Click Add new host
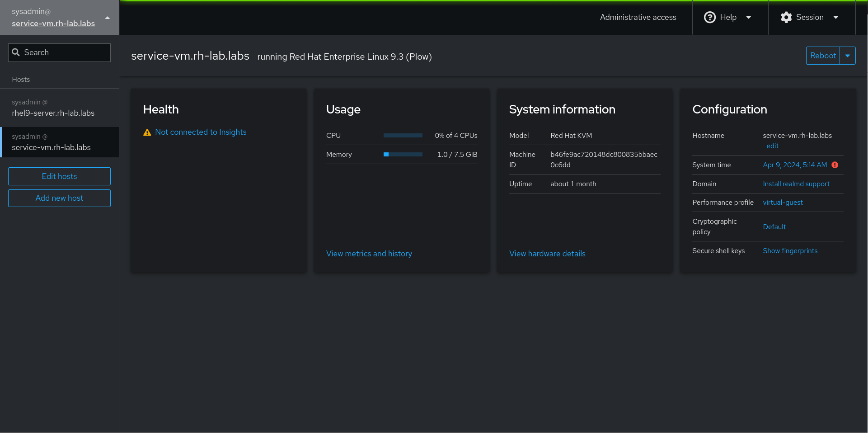868x434 pixels. pos(59,198)
